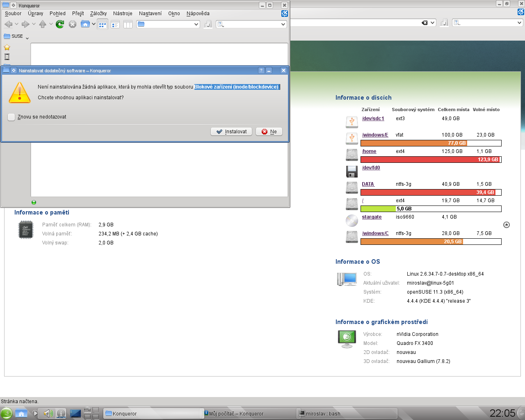Click the /home usage bar 123,9 GB
The height and width of the screenshot is (420, 525).
point(431,160)
